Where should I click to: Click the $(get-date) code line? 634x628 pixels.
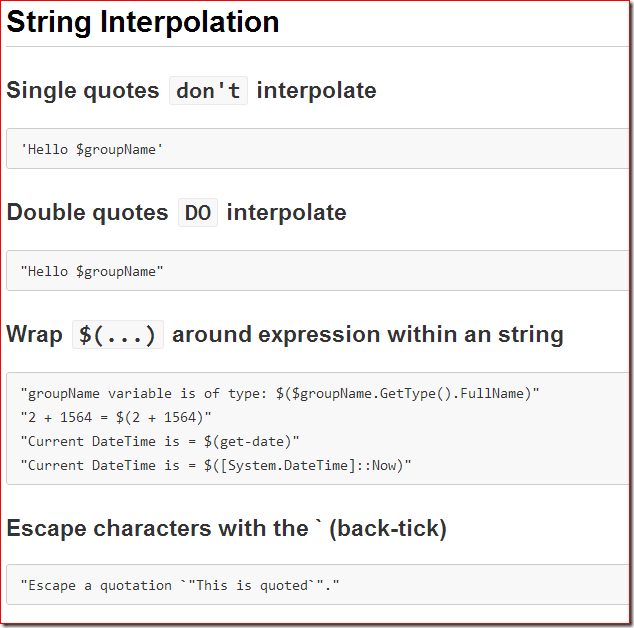160,441
